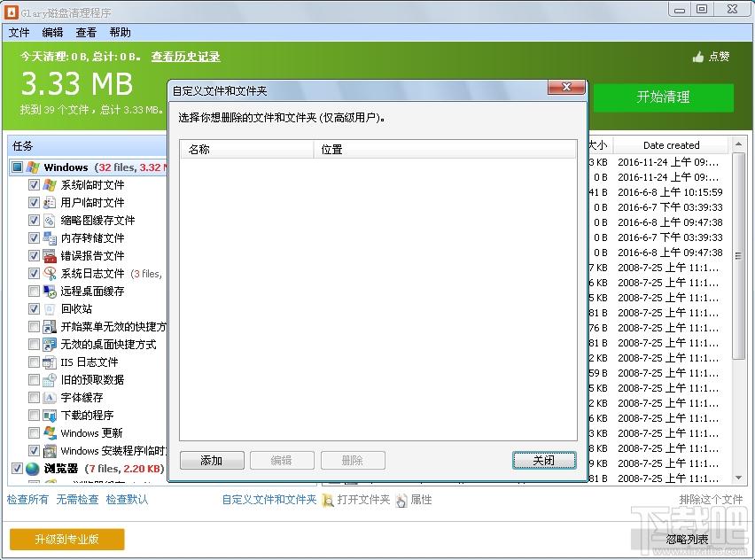Viewport: 755px width, 560px height.
Task: Click the Windows logo icon in task tree
Action: point(33,167)
